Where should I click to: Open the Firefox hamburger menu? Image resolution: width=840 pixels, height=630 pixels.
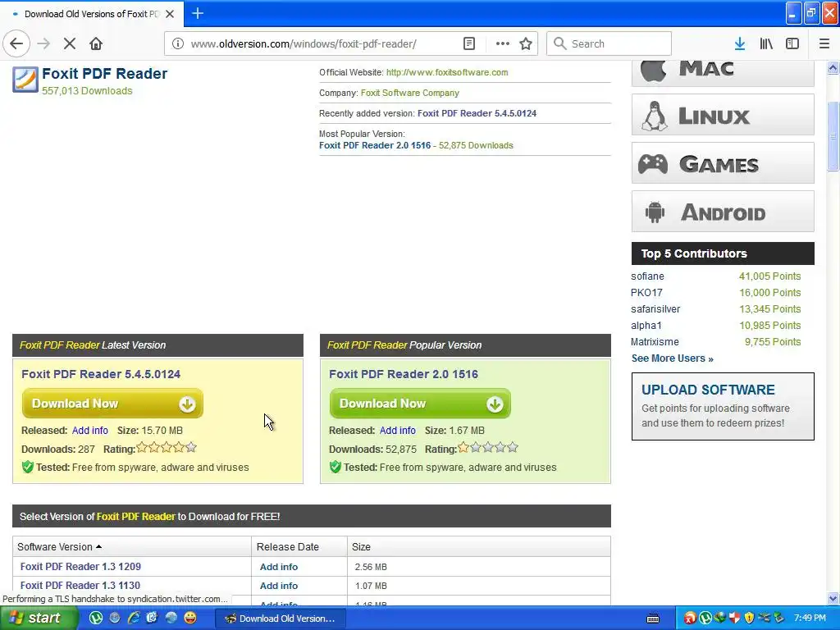click(x=824, y=43)
